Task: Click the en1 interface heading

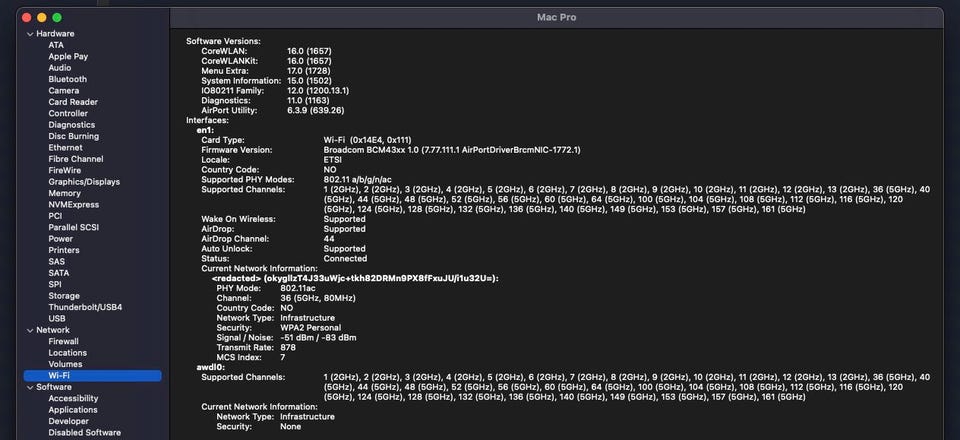Action: coord(205,130)
